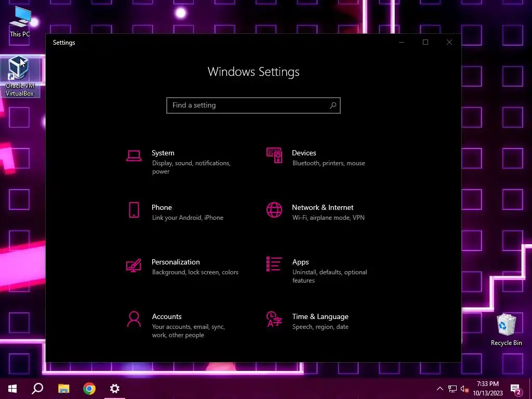532x399 pixels.
Task: Click "Speech, region, date" description
Action: pyautogui.click(x=320, y=327)
